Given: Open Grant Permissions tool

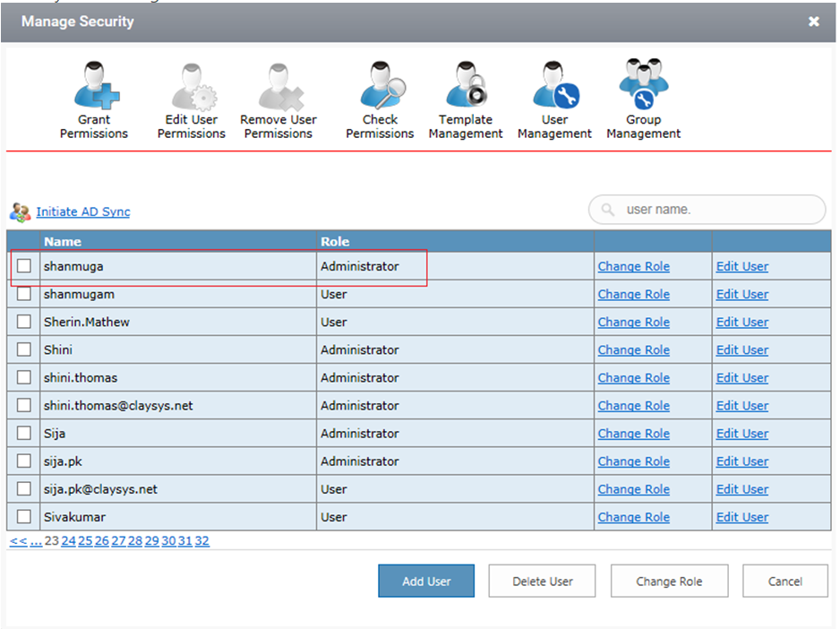Looking at the screenshot, I should click(94, 100).
